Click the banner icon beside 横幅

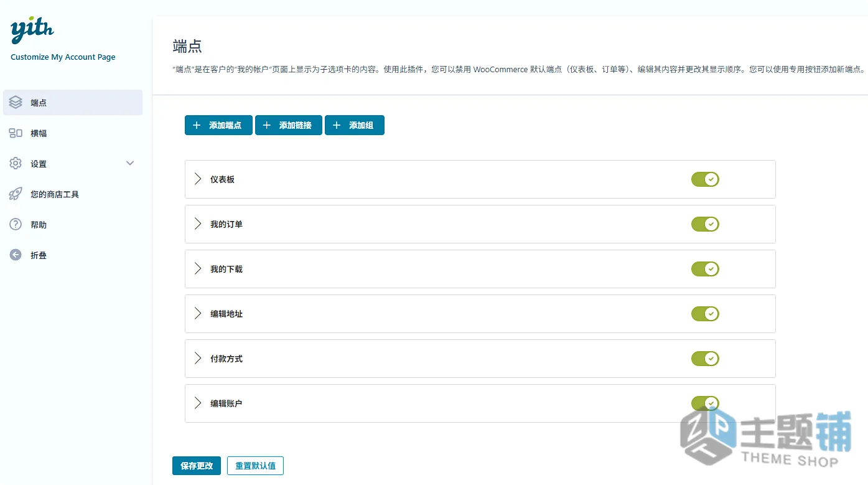pos(16,133)
